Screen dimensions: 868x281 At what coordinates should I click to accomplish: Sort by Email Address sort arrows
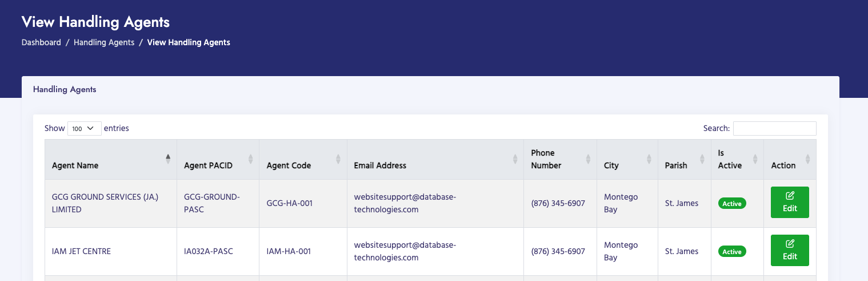515,159
